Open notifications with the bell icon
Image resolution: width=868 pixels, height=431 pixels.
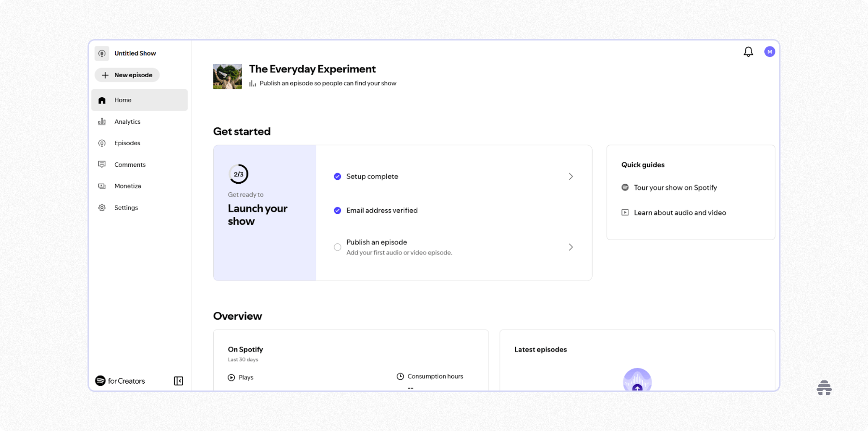point(748,52)
